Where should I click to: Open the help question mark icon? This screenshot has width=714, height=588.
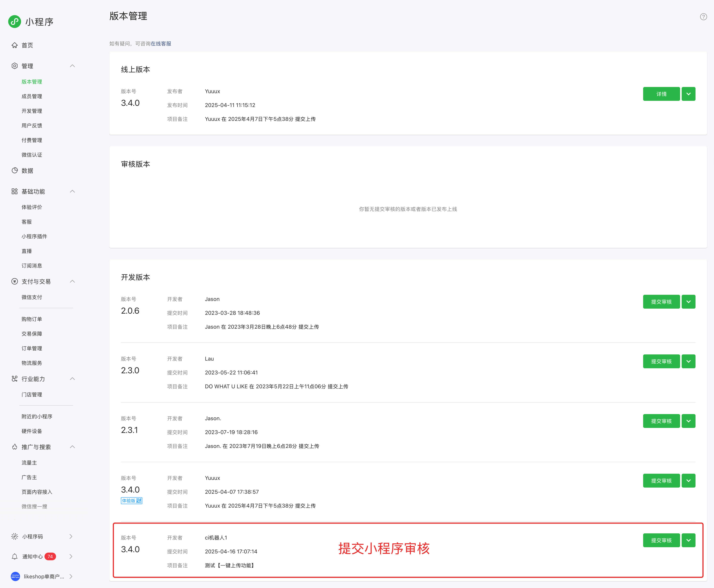pyautogui.click(x=703, y=17)
